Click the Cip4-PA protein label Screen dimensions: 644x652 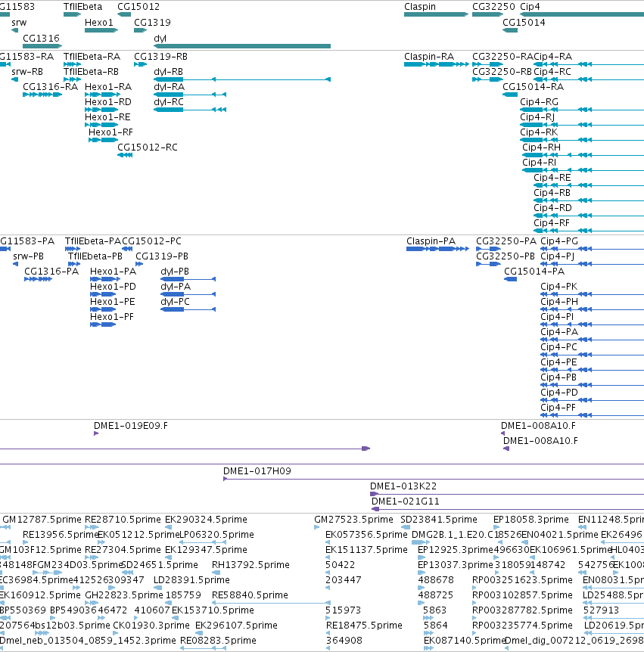pyautogui.click(x=559, y=332)
